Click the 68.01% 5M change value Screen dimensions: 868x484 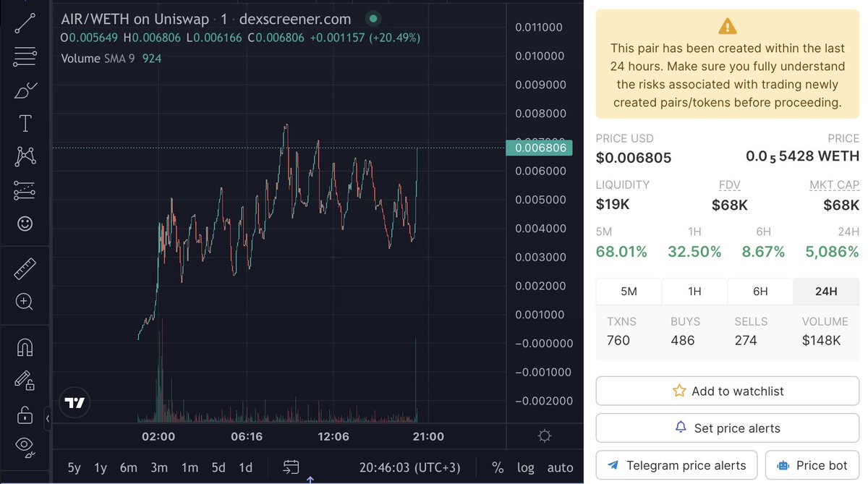[x=621, y=252]
